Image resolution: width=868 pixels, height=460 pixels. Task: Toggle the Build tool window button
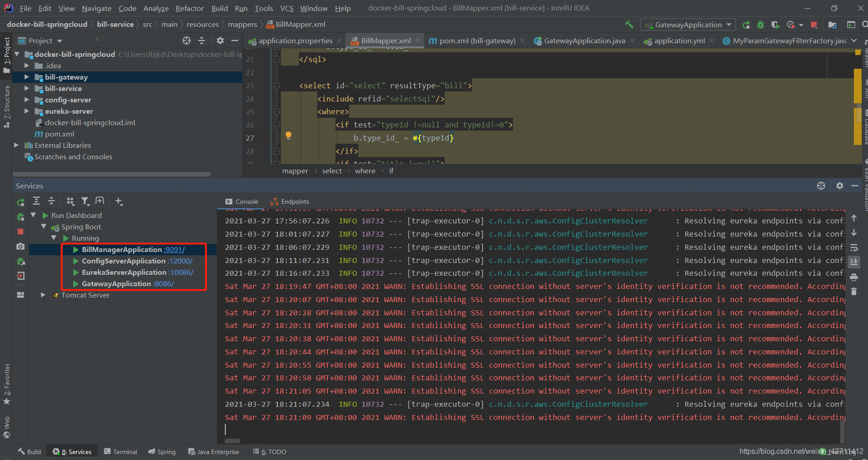pos(30,452)
